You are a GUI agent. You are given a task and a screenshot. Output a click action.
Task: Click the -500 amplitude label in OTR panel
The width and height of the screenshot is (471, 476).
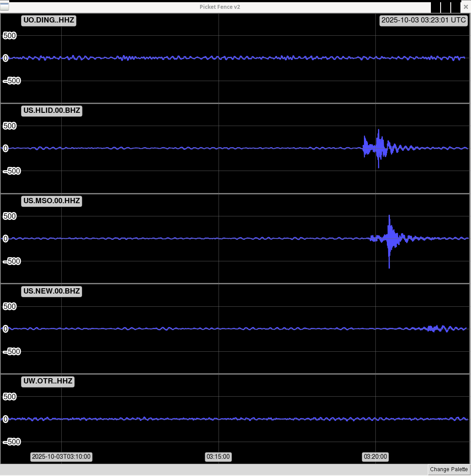pyautogui.click(x=12, y=442)
